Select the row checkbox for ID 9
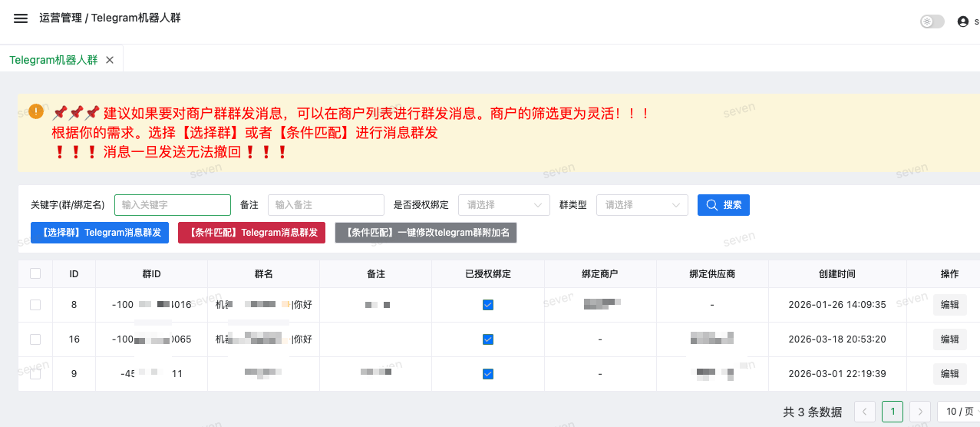This screenshot has width=980, height=427. coord(35,374)
